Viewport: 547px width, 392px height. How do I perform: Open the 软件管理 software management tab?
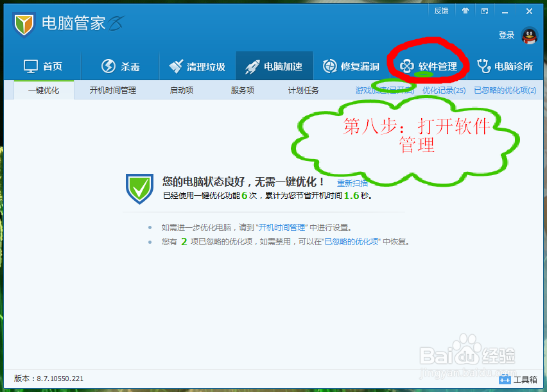tap(428, 66)
